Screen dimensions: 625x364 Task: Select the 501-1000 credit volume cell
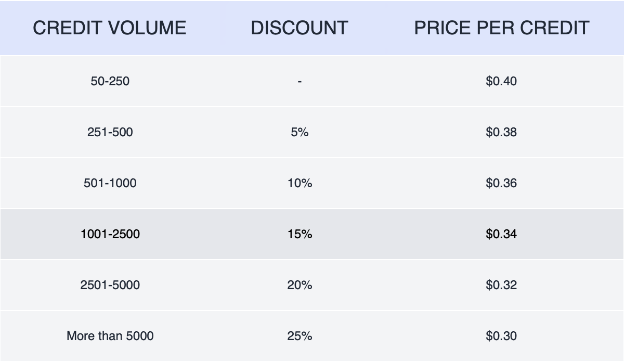[110, 183]
